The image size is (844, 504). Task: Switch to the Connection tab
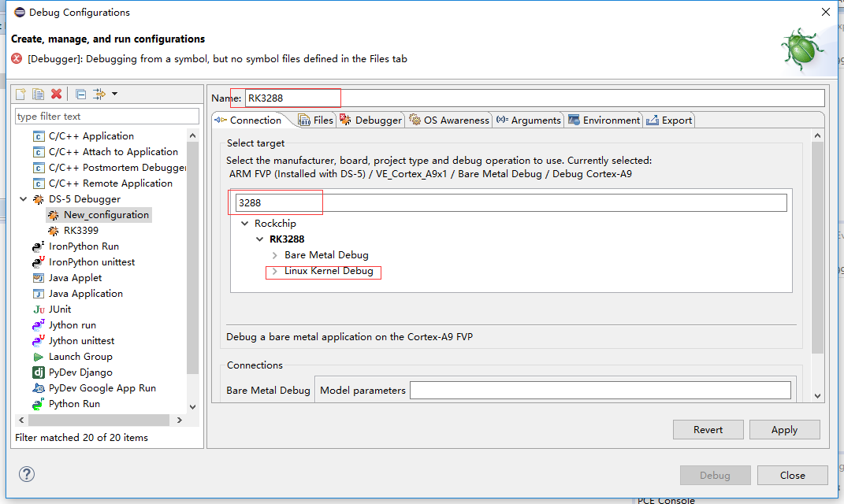tap(249, 120)
